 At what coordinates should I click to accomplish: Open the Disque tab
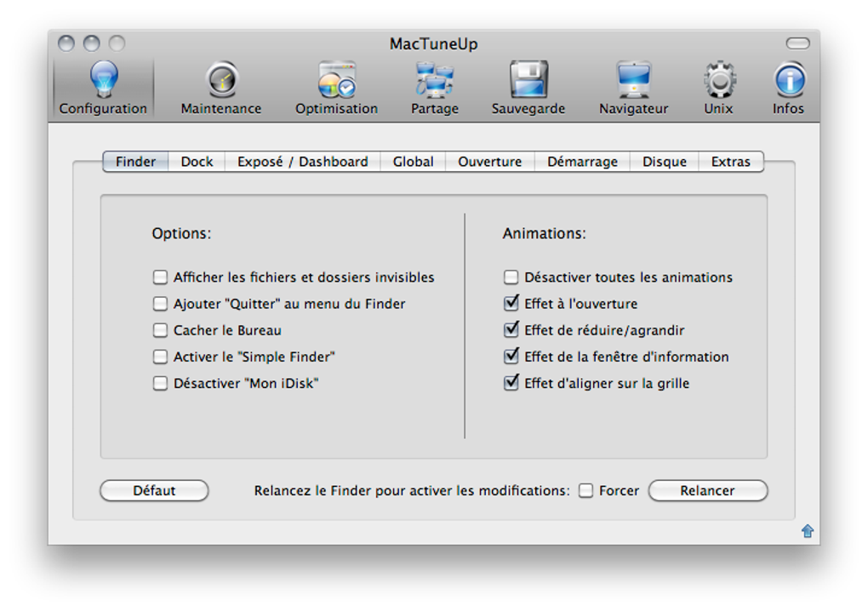665,162
